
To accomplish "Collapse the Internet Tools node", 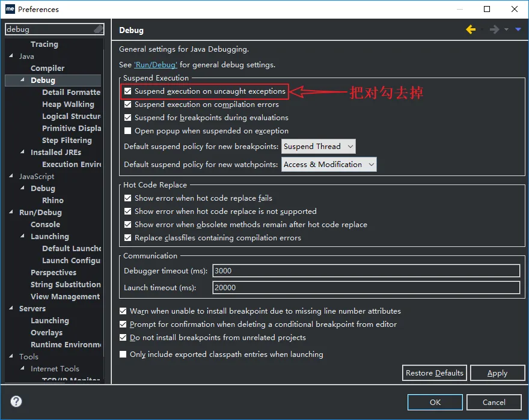I will tap(23, 368).
